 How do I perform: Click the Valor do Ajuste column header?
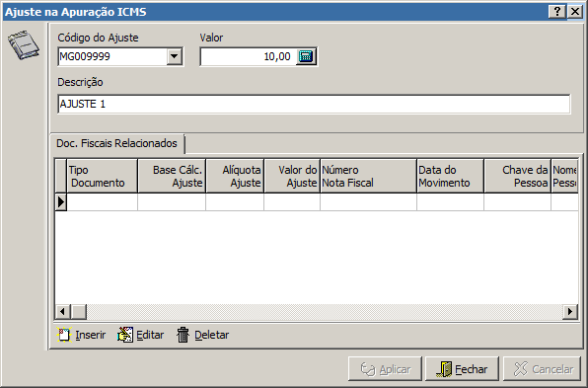292,176
